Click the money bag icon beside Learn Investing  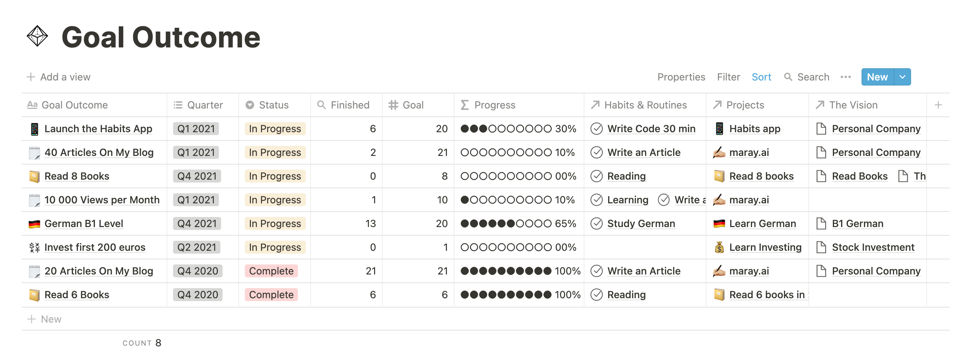(719, 248)
